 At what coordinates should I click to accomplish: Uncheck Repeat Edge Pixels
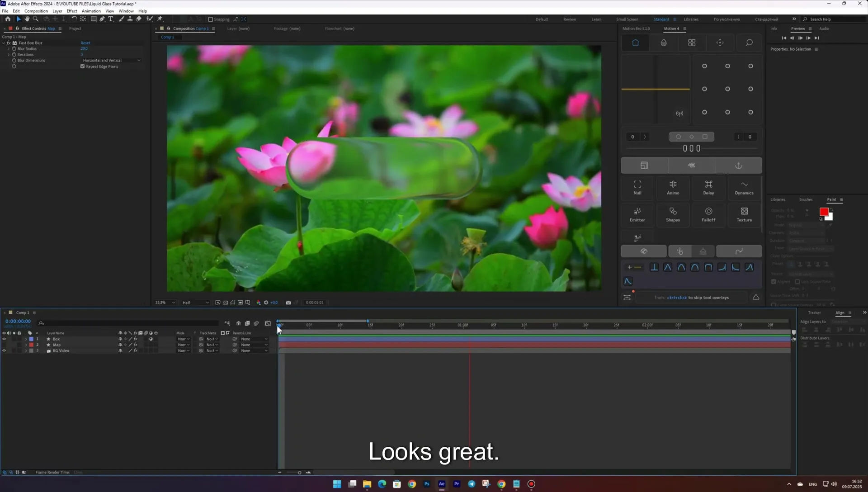[83, 66]
